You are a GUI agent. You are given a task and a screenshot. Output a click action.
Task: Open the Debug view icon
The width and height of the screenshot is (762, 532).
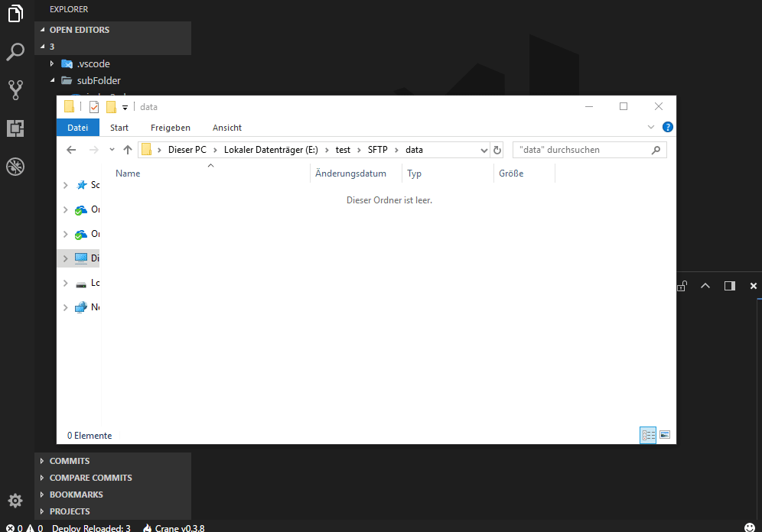point(15,167)
